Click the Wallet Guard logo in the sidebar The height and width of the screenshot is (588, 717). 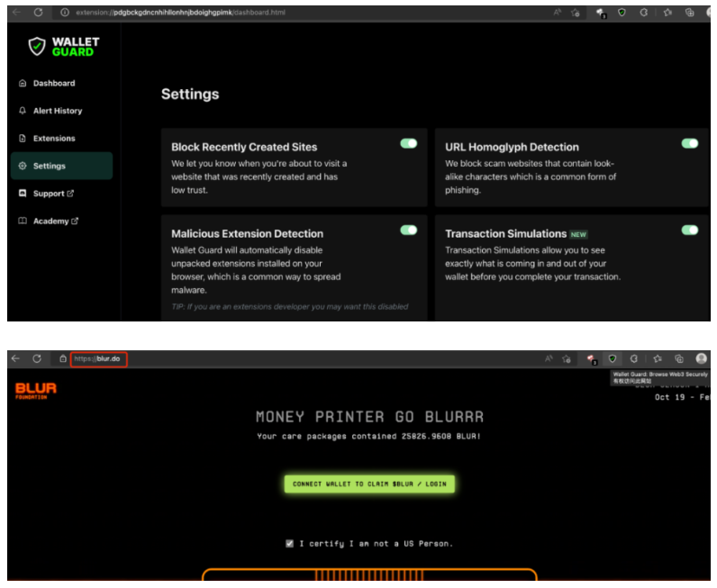pos(64,47)
